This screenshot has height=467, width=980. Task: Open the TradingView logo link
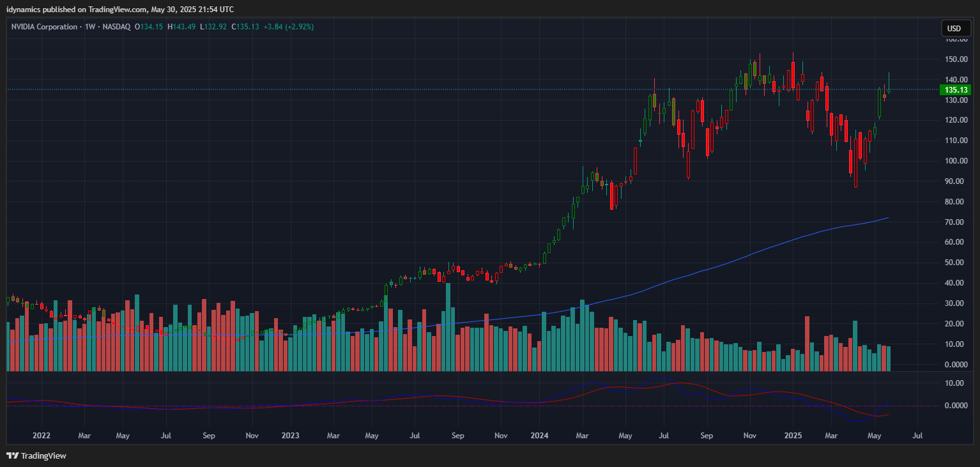(x=36, y=456)
